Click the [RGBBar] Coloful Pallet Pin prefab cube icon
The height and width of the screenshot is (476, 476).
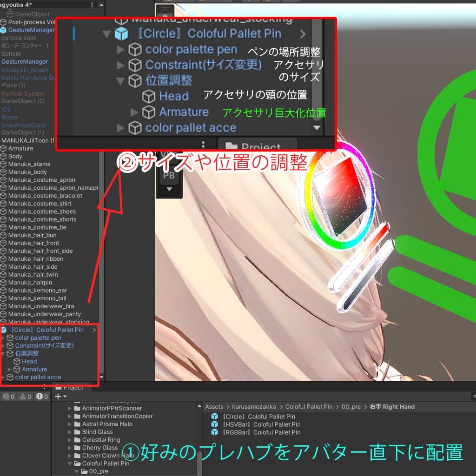click(214, 433)
